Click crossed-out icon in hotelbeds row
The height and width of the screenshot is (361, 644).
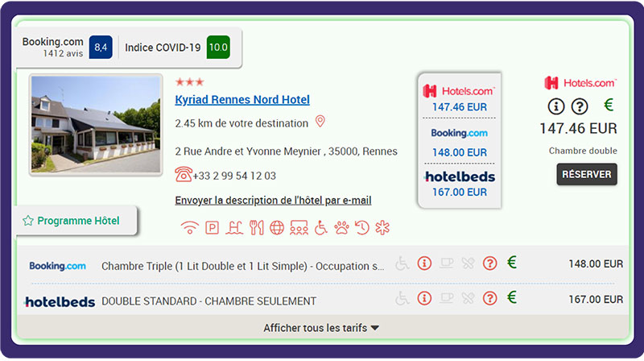468,298
